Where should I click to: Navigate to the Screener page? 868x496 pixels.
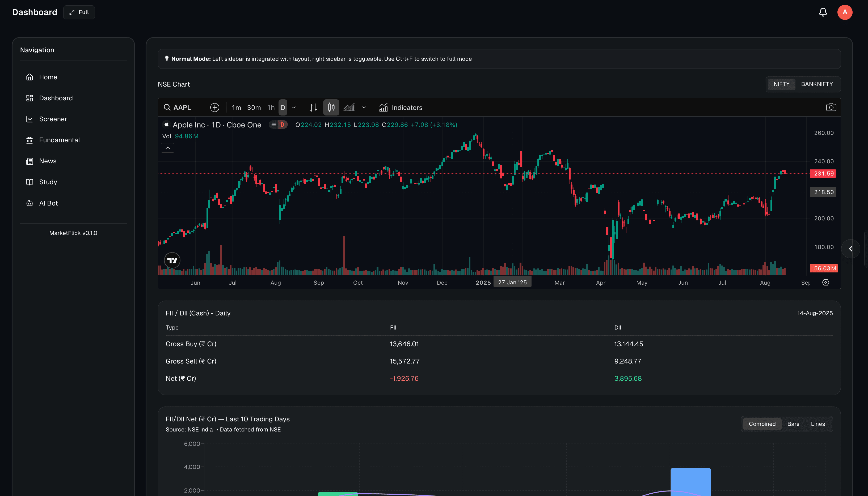tap(53, 119)
